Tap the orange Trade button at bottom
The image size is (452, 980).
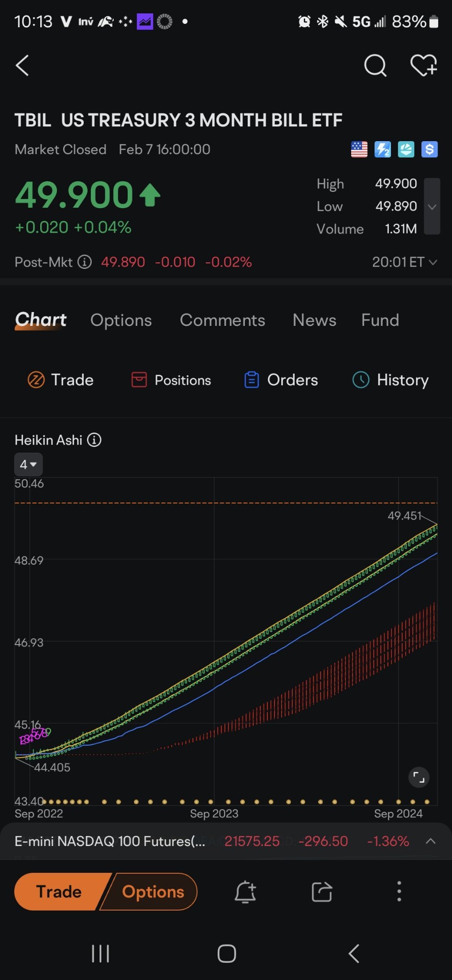(x=59, y=891)
